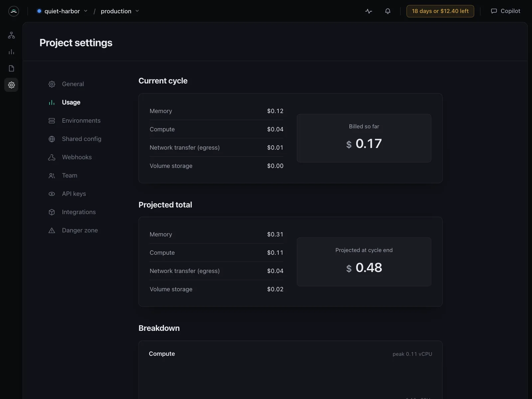Click the projected Network transfer $0.04 value
This screenshot has width=532, height=399.
tap(275, 271)
